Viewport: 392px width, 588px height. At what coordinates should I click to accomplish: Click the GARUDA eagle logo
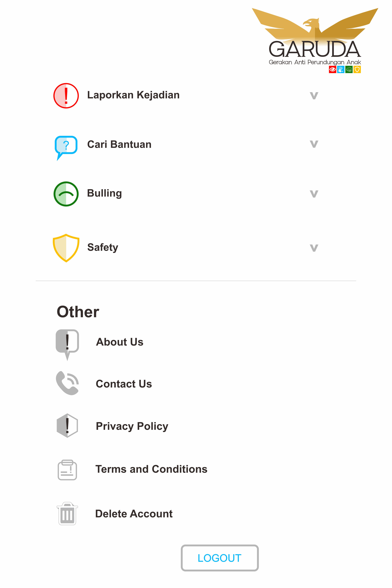(315, 41)
